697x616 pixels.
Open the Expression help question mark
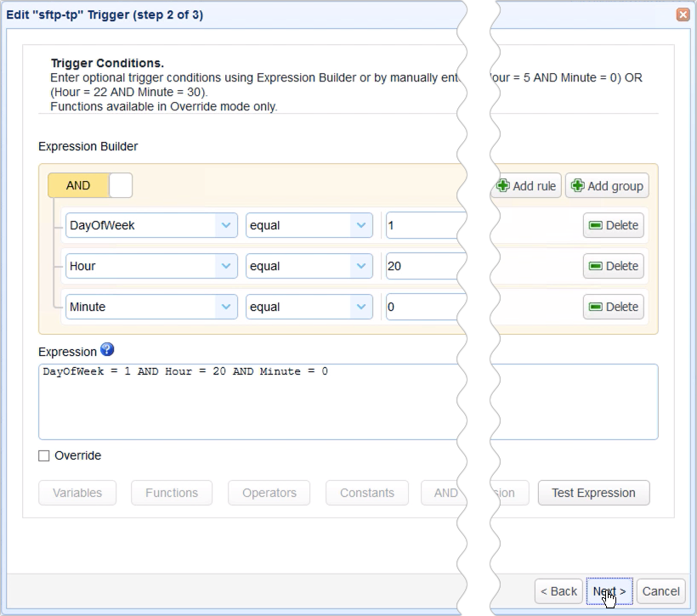105,351
